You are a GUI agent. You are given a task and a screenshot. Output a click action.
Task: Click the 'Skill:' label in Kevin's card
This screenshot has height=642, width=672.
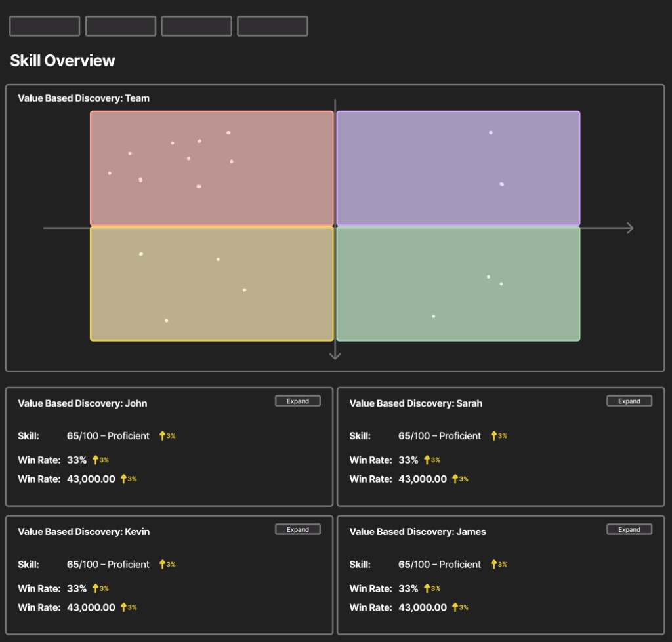(x=28, y=565)
